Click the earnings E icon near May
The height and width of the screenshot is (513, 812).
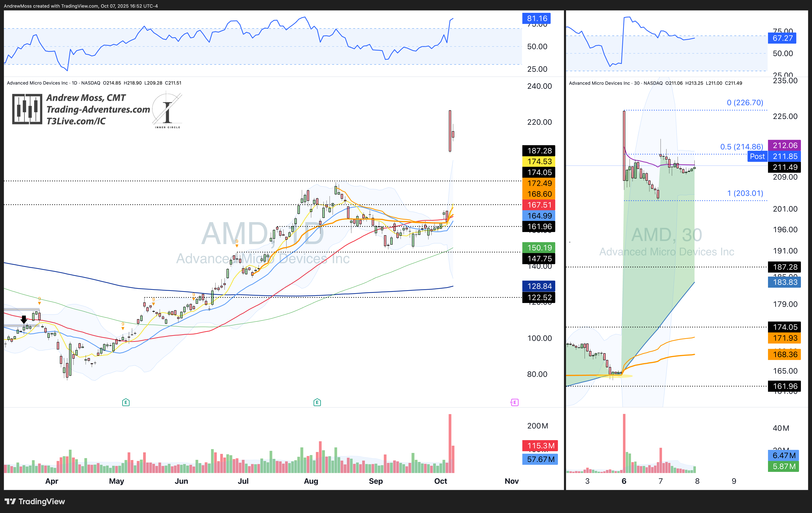(126, 402)
